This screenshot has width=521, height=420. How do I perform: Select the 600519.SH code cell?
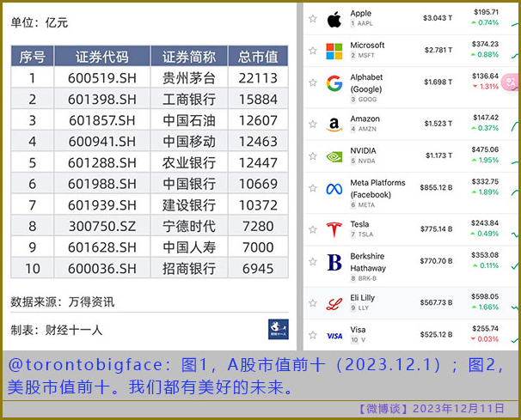point(102,78)
